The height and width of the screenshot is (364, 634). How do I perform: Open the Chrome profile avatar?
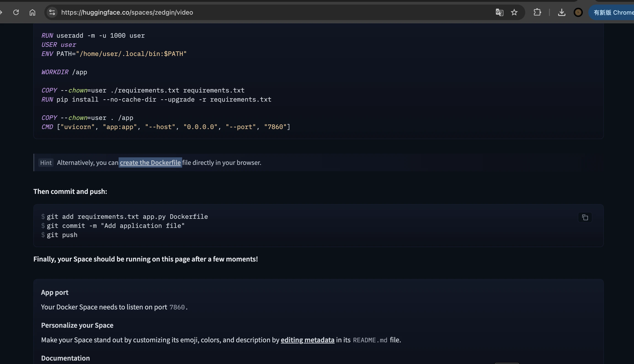click(578, 12)
